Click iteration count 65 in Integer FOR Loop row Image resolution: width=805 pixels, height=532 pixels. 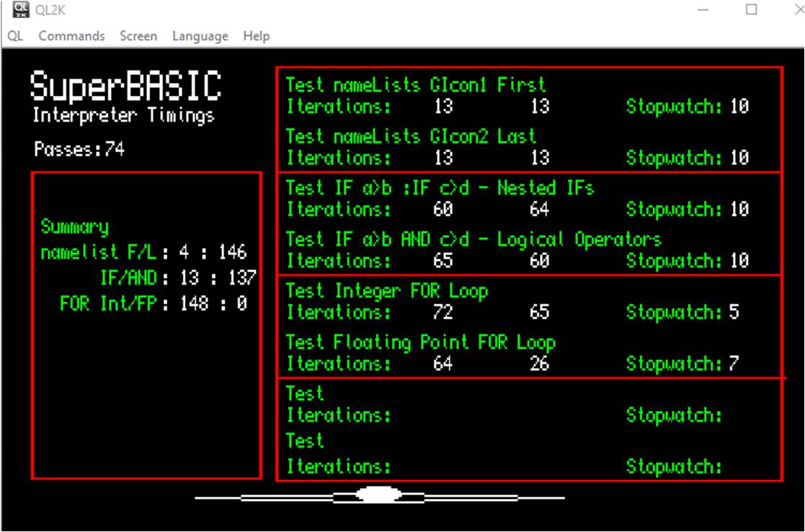tap(540, 311)
